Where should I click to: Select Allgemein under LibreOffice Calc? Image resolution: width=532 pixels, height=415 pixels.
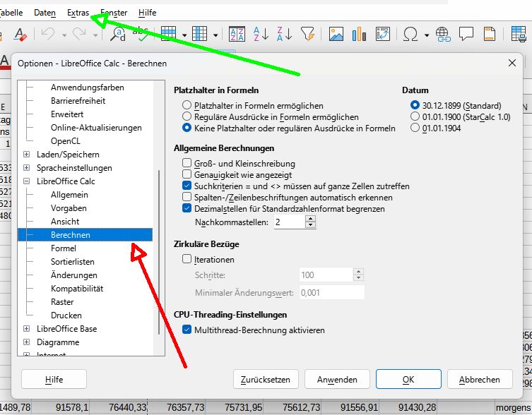coord(69,195)
